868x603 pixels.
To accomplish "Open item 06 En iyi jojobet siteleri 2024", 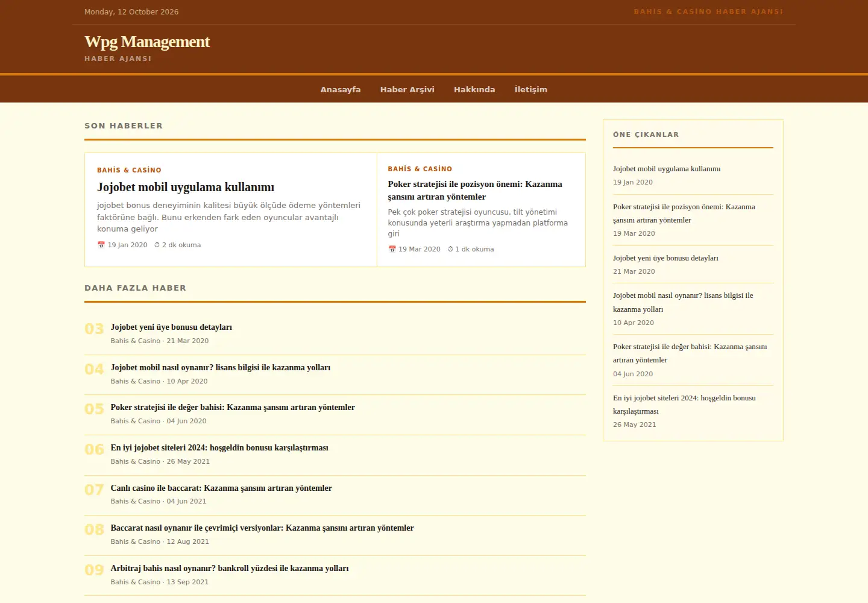I will pyautogui.click(x=219, y=448).
